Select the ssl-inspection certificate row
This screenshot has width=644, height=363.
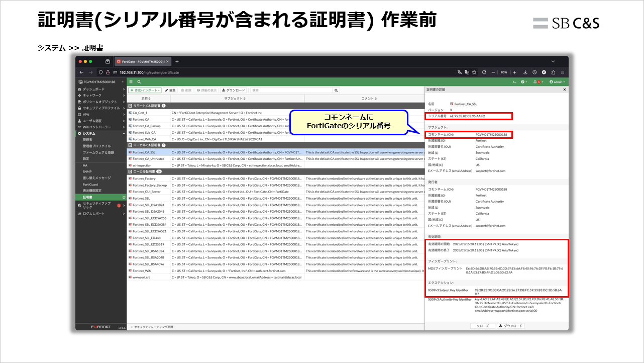tap(276, 165)
